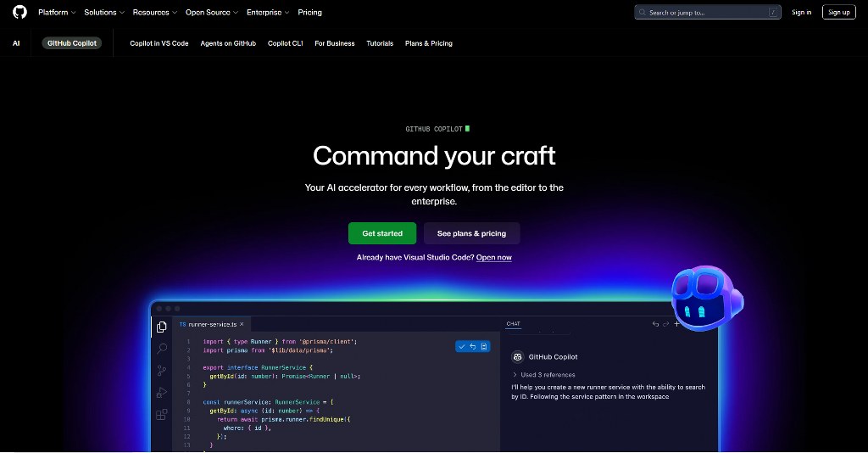Open For Business sub-nav item
Image resolution: width=868 pixels, height=453 pixels.
334,43
